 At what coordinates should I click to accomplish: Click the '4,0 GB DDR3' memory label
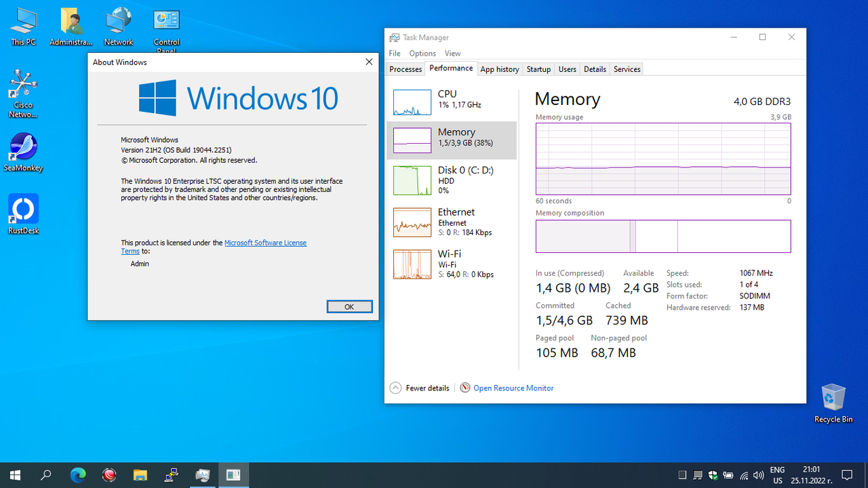point(762,102)
